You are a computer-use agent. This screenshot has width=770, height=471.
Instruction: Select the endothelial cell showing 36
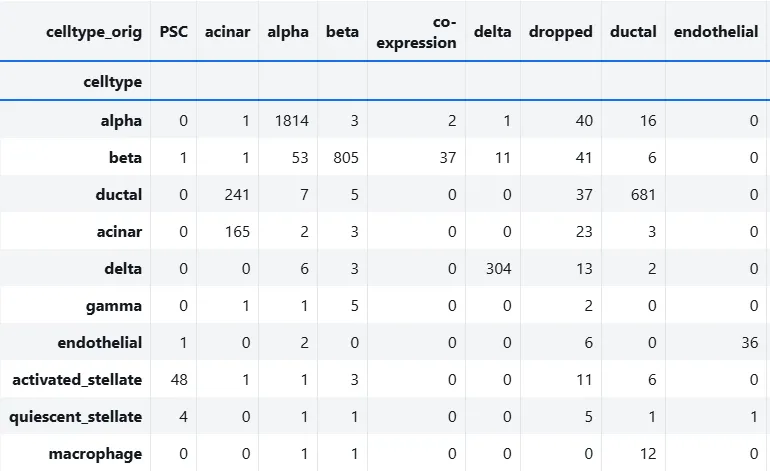pos(750,343)
